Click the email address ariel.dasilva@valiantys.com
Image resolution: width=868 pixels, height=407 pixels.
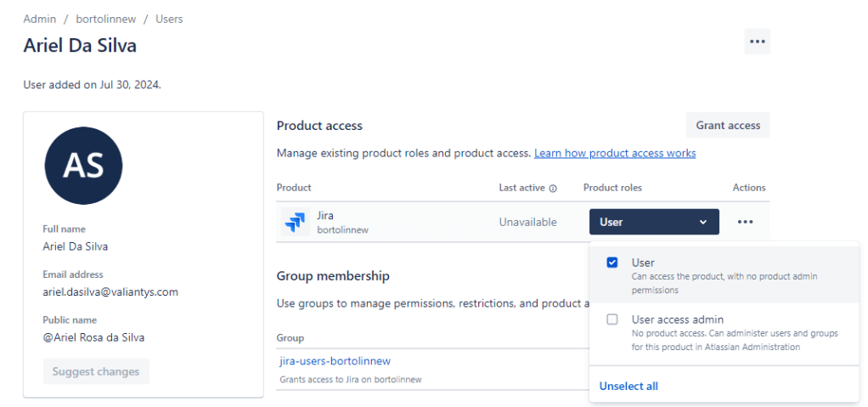pos(110,291)
